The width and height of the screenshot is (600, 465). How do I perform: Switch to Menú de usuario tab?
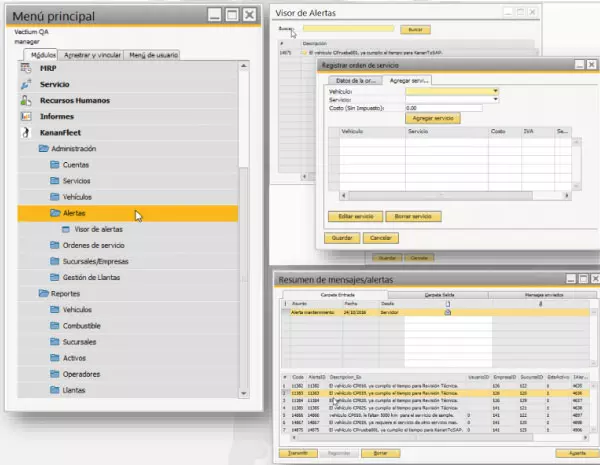click(152, 55)
